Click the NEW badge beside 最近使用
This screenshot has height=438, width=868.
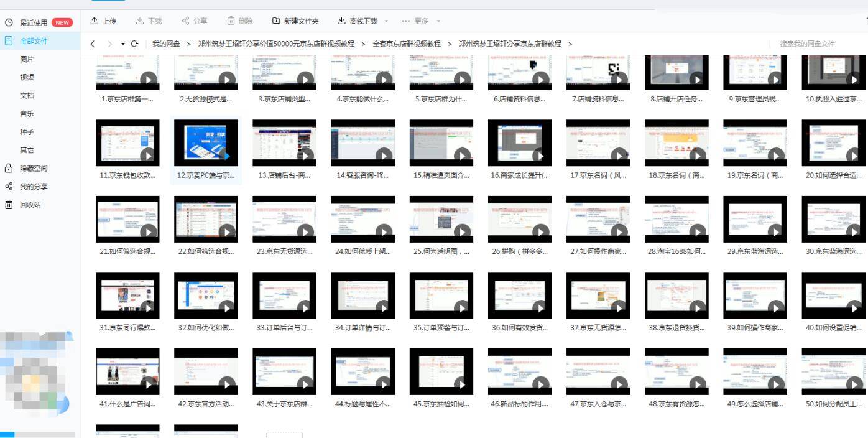point(62,22)
